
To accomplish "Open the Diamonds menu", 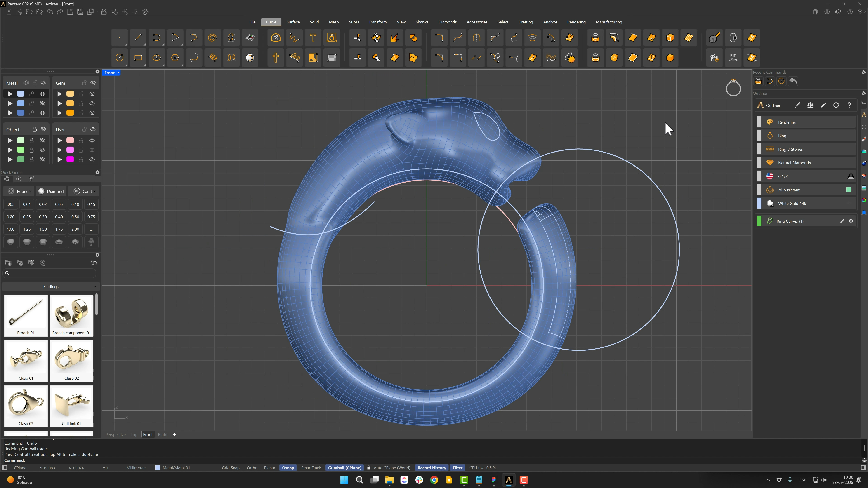I will tap(447, 22).
